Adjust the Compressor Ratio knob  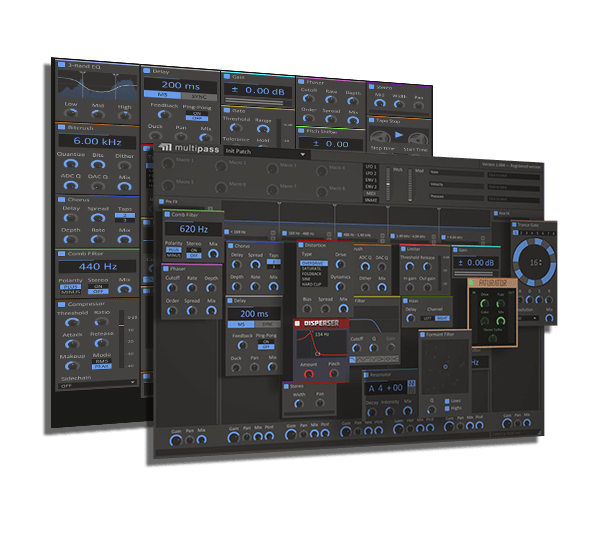[x=101, y=321]
